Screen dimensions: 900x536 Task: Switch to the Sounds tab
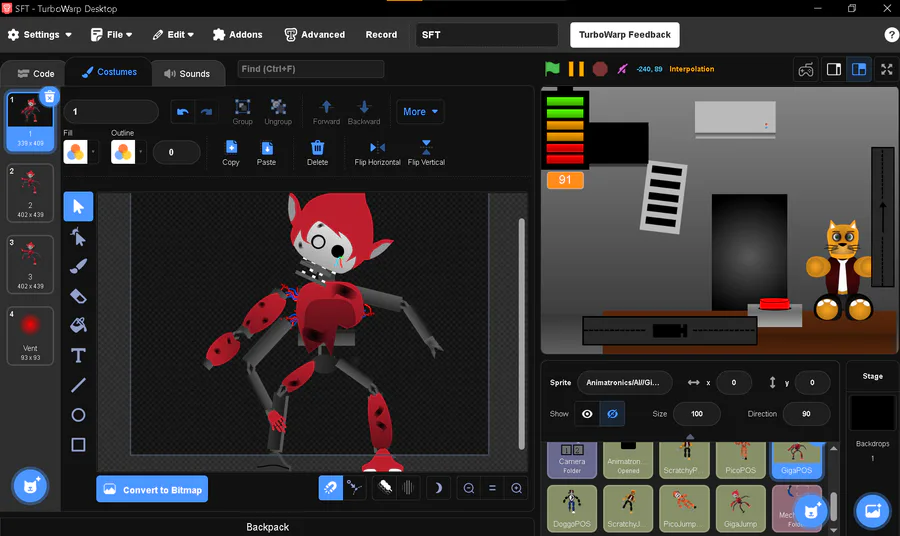(187, 73)
